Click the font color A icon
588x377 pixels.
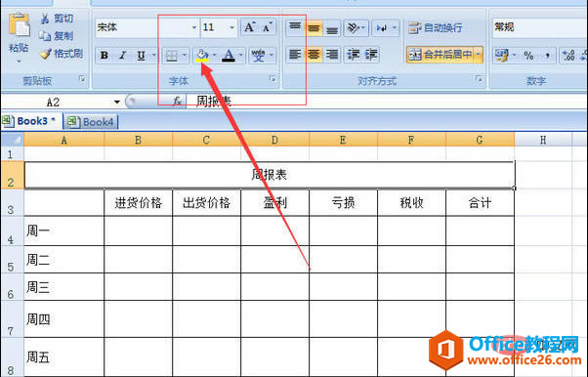pos(229,56)
